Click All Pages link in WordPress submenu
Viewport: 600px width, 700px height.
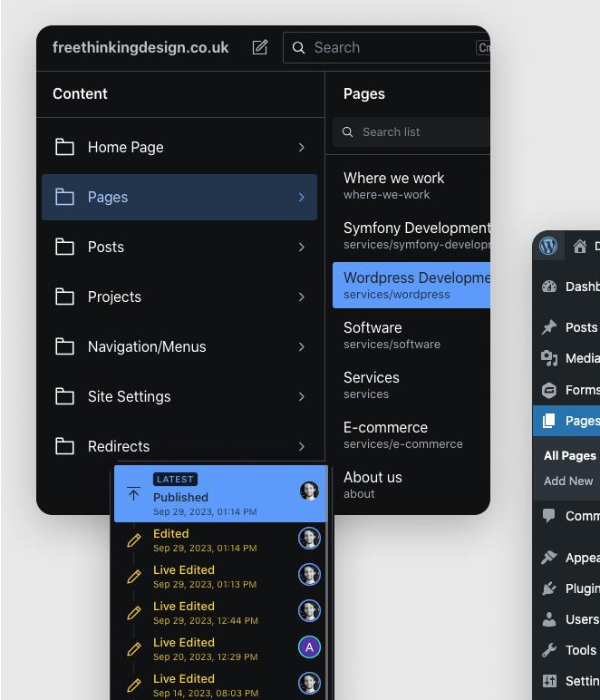(570, 455)
